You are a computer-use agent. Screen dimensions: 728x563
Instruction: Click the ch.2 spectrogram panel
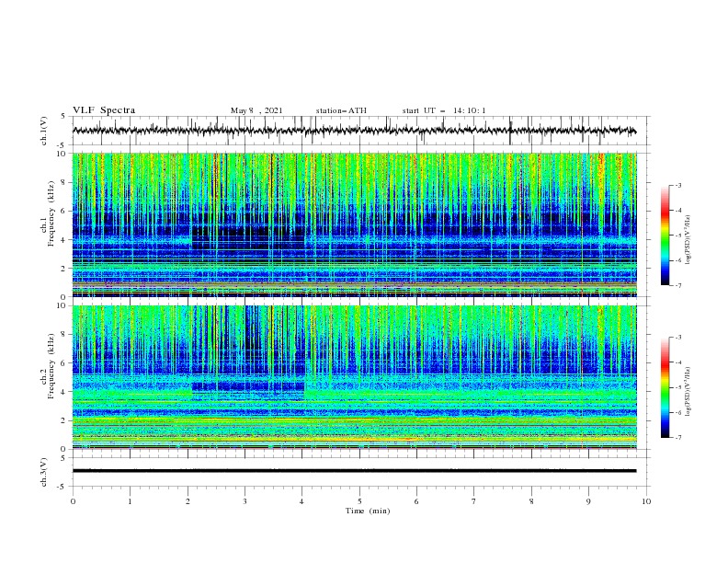[x=355, y=377]
